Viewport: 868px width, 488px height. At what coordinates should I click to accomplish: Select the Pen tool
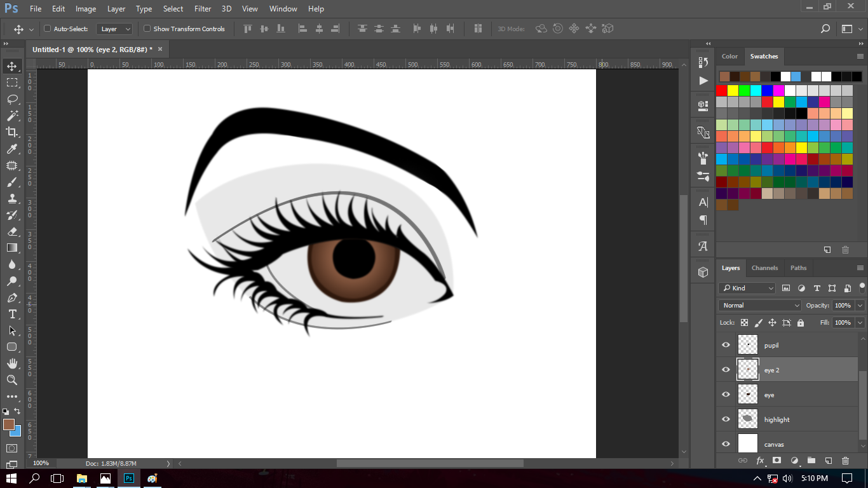(12, 297)
